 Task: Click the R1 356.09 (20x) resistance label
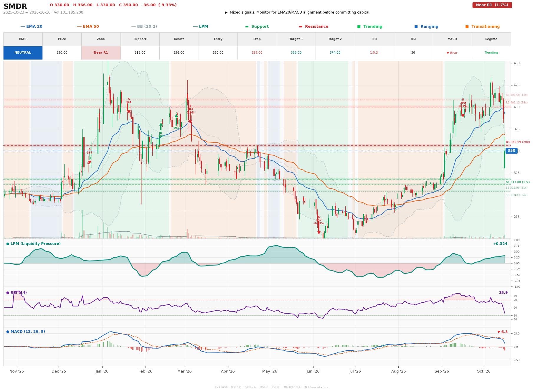[517, 142]
